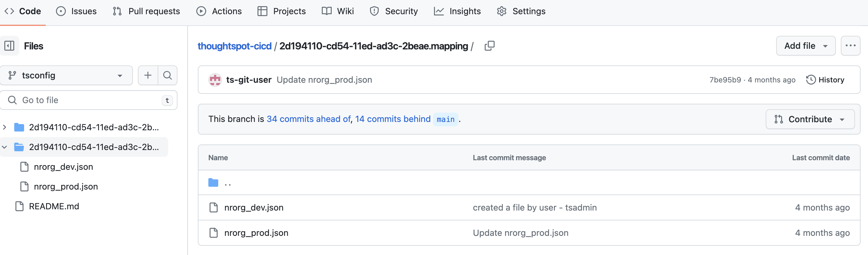Click the Files panel heading
Screen dimensions: 868x255
tap(33, 46)
